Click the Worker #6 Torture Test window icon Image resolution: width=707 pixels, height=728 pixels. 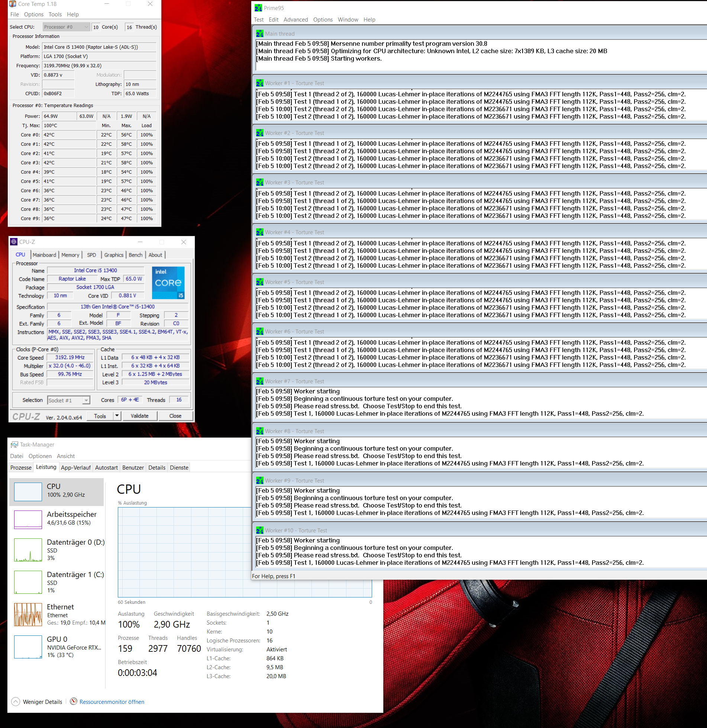click(259, 331)
